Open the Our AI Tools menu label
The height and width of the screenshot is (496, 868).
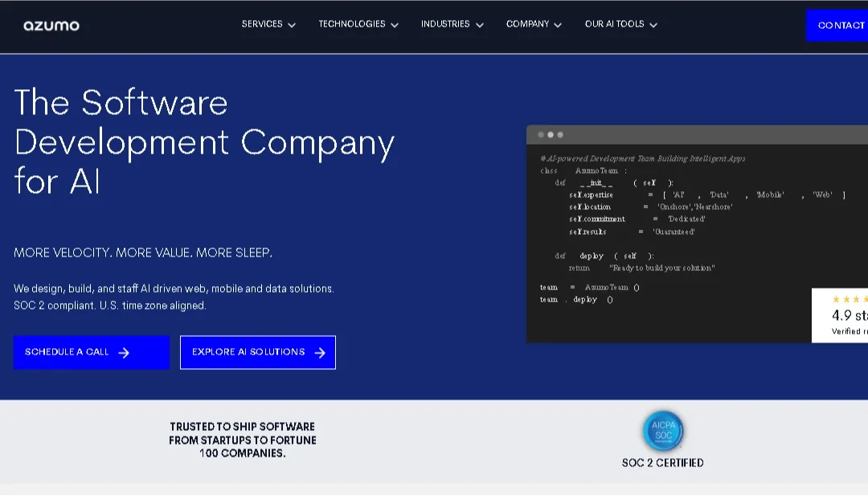coord(614,24)
